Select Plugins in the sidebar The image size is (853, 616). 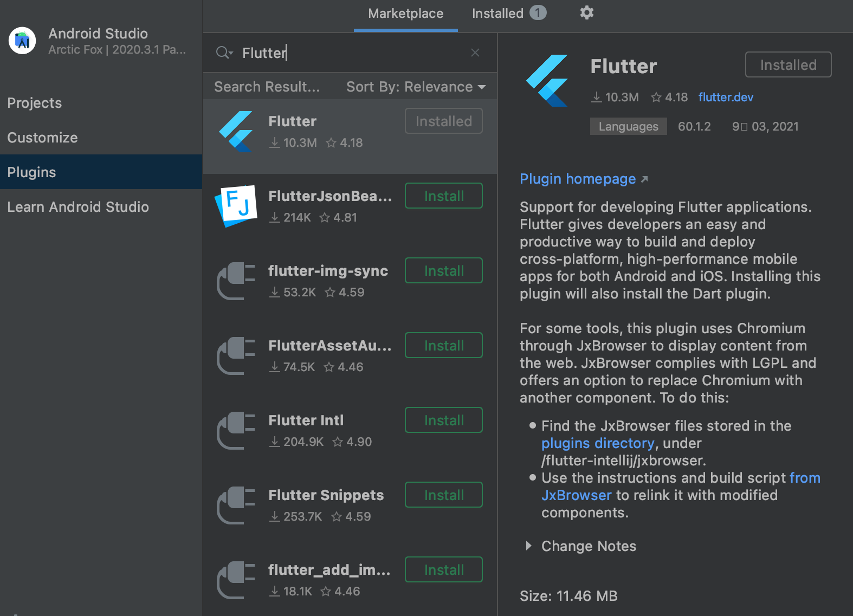(x=101, y=172)
